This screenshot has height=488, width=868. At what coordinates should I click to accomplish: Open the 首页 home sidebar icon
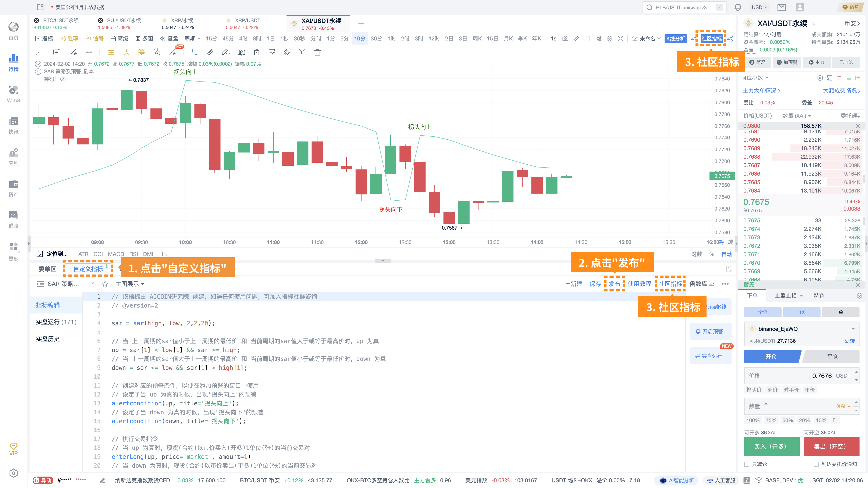pyautogui.click(x=14, y=31)
